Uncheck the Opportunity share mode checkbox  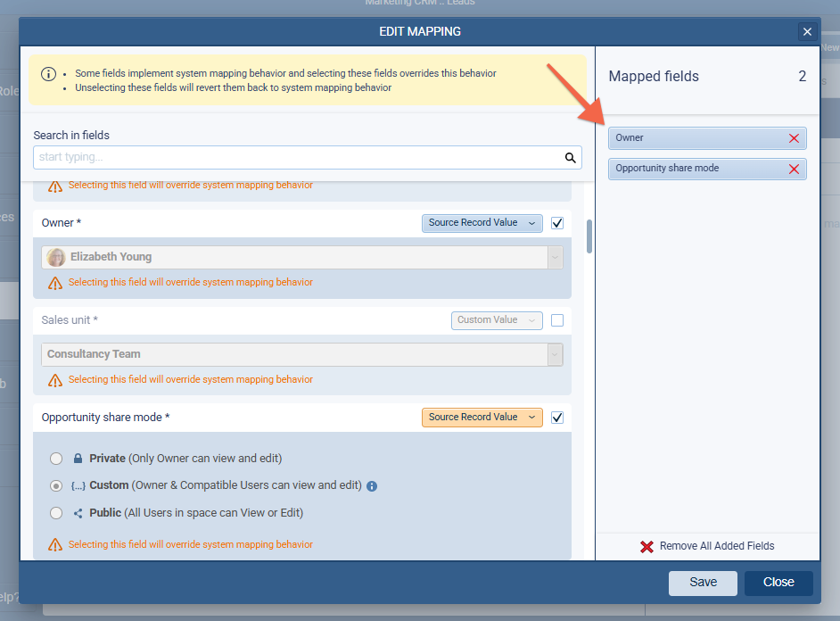click(x=557, y=418)
